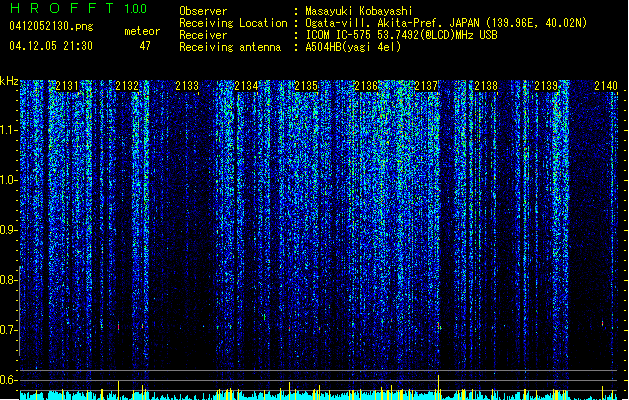Click the 1.0 frequency axis label
Image resolution: width=629 pixels, height=400 pixels.
(x=9, y=181)
